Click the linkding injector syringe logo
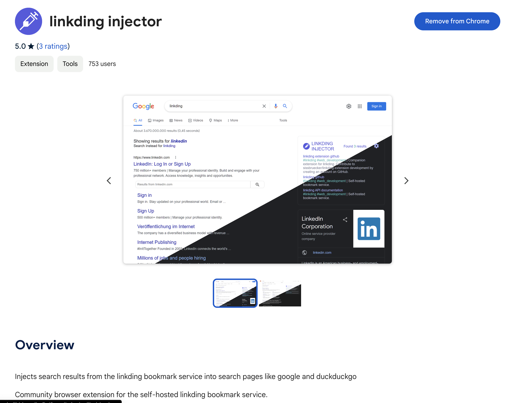 click(28, 21)
